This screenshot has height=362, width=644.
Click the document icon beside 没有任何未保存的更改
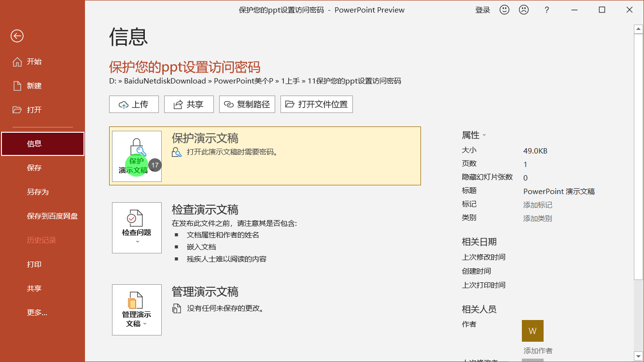tap(177, 308)
